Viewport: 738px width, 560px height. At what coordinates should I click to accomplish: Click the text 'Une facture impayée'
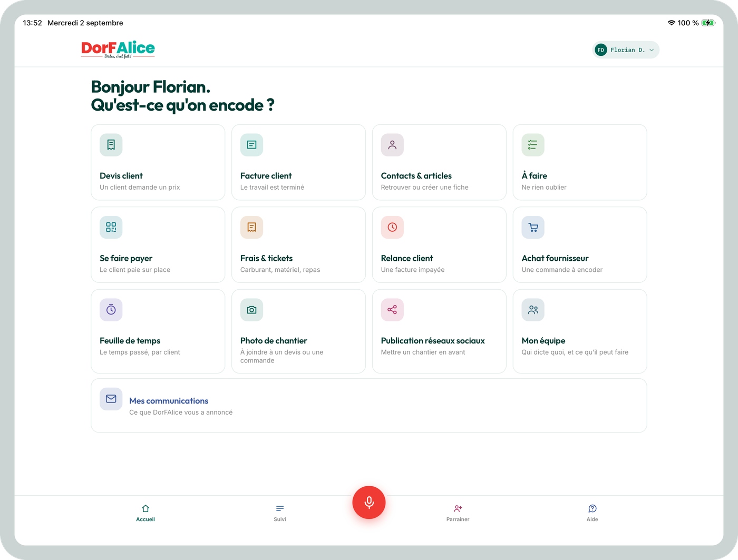413,270
